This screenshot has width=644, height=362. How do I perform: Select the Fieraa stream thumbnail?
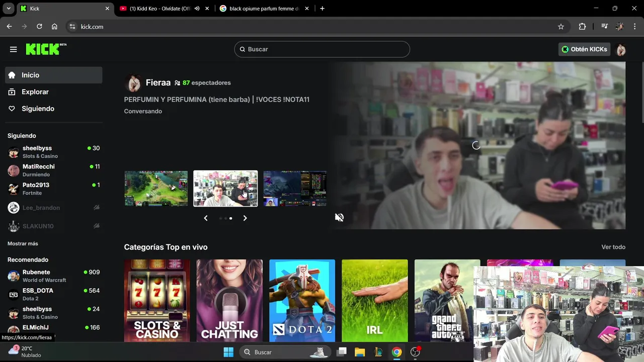tap(225, 189)
